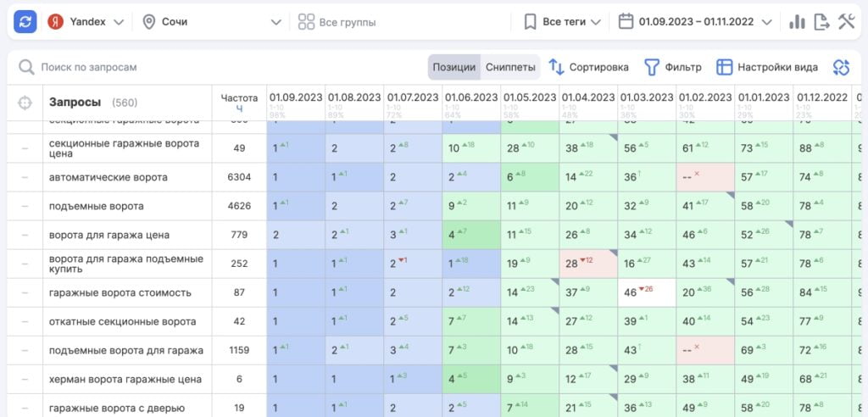The image size is (868, 417).
Task: Open the Yandex search engine dropdown
Action: point(85,22)
